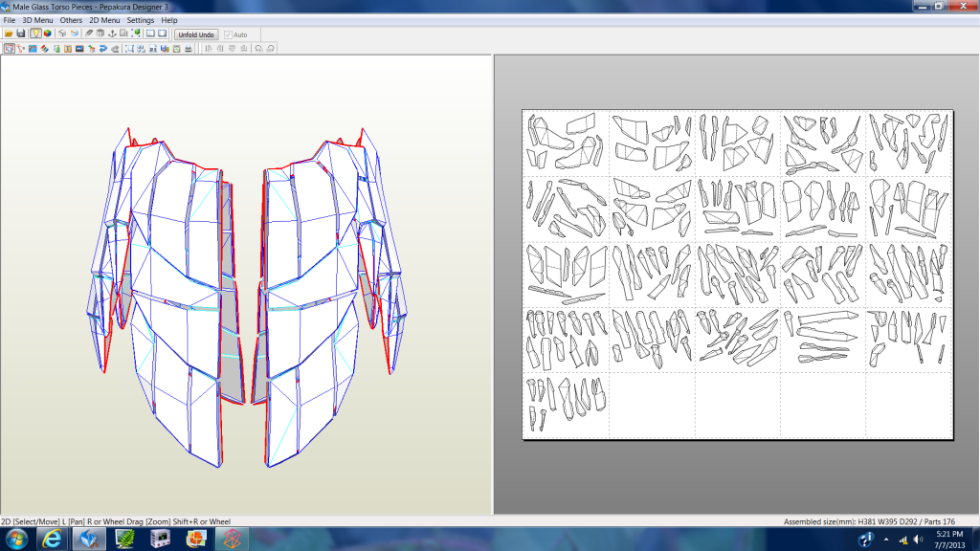Click the blue curved arrow icon
Image resolution: width=980 pixels, height=551 pixels.
103,48
